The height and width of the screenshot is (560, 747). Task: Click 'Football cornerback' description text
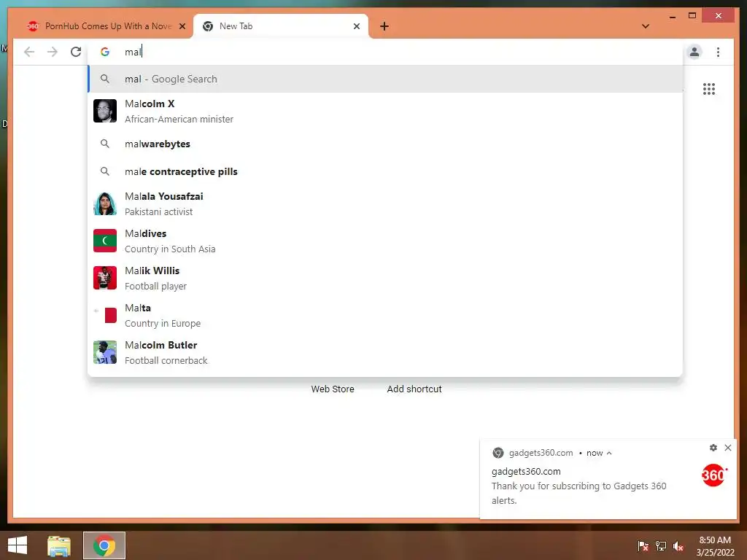coord(166,360)
